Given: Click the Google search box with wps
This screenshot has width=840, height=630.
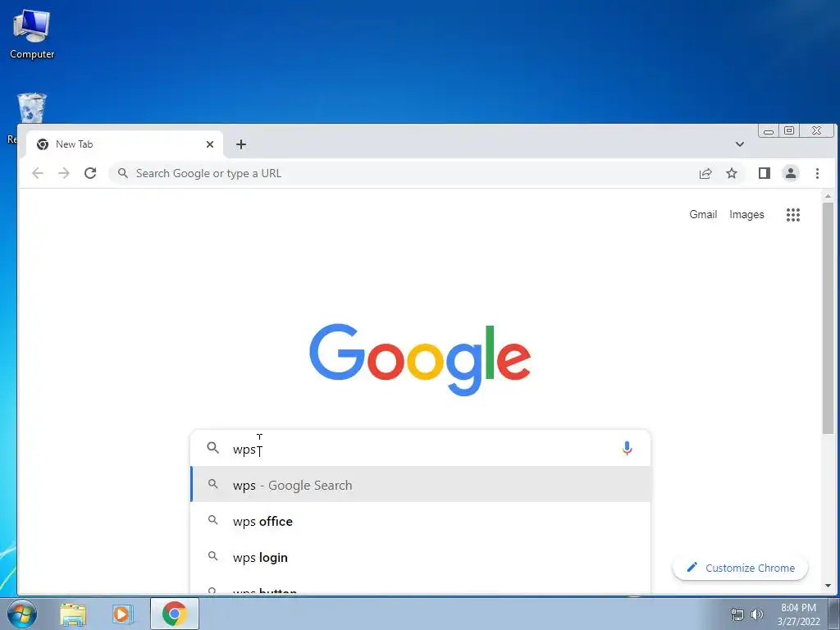Looking at the screenshot, I should point(421,449).
